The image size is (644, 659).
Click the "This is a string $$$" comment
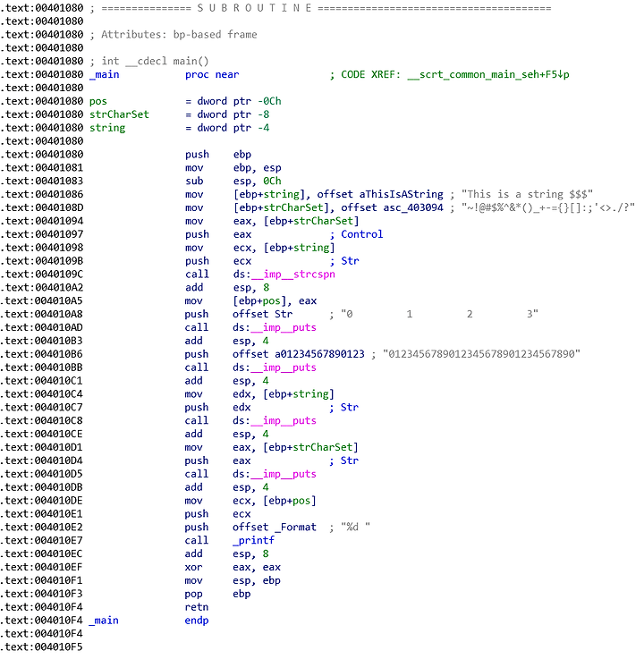point(527,194)
